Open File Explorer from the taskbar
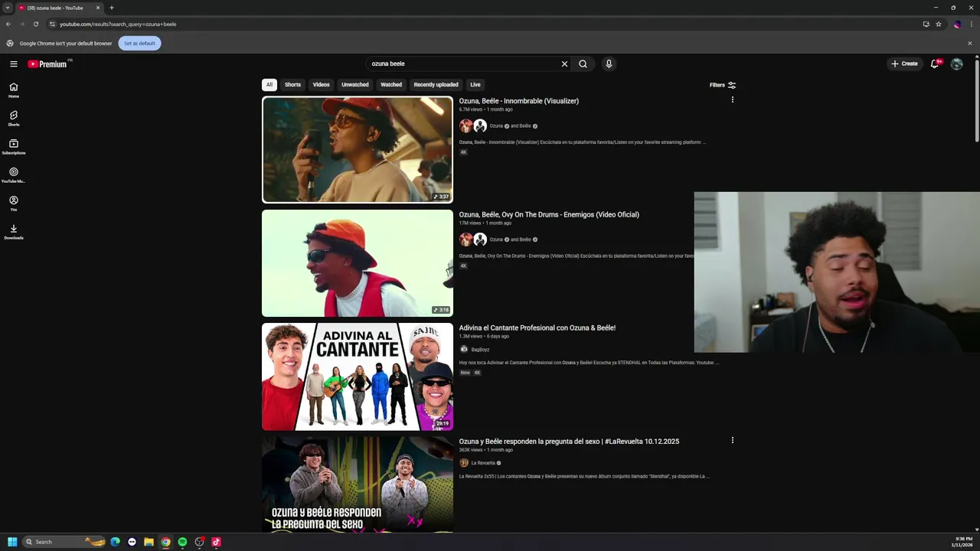The height and width of the screenshot is (551, 980). coord(149,542)
